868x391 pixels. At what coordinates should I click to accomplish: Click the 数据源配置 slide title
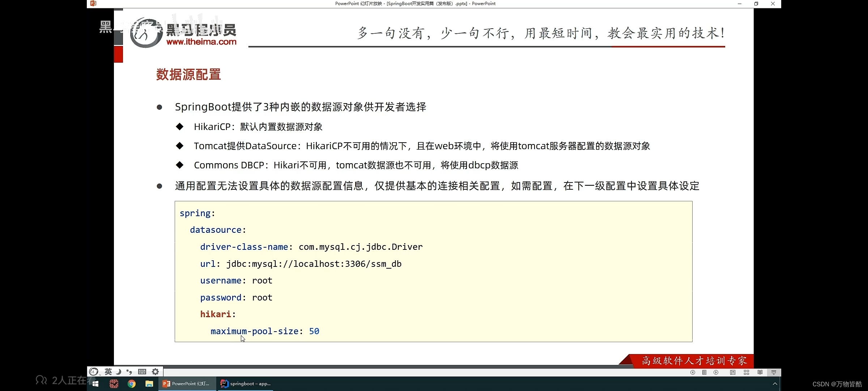pyautogui.click(x=188, y=75)
